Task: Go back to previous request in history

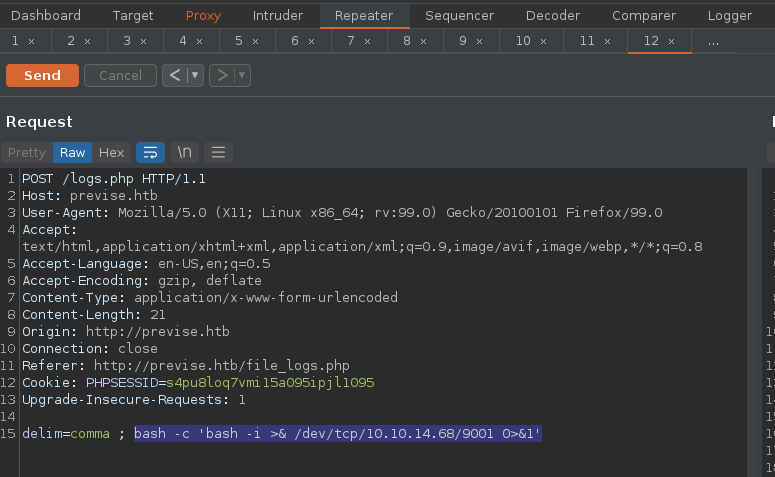Action: pyautogui.click(x=175, y=76)
